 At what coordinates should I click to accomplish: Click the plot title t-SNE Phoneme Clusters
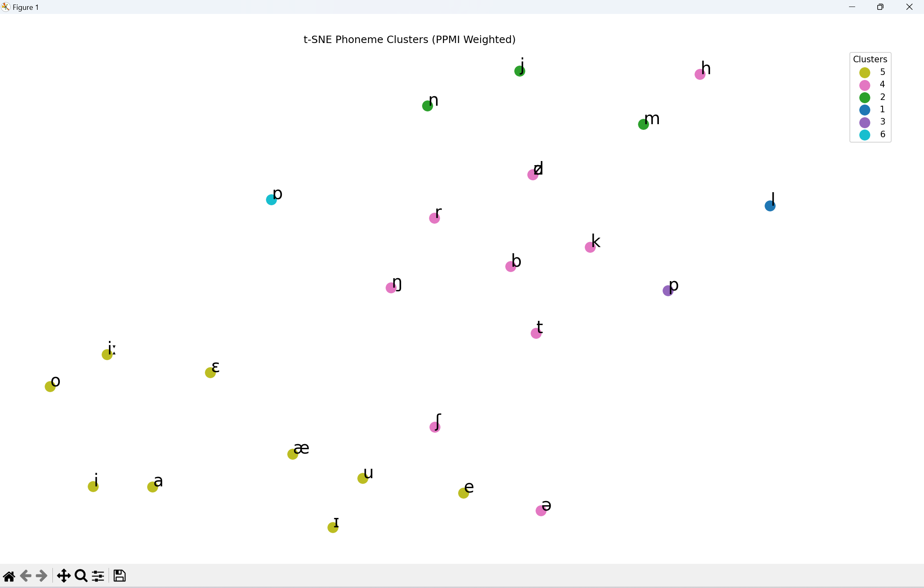coord(409,39)
